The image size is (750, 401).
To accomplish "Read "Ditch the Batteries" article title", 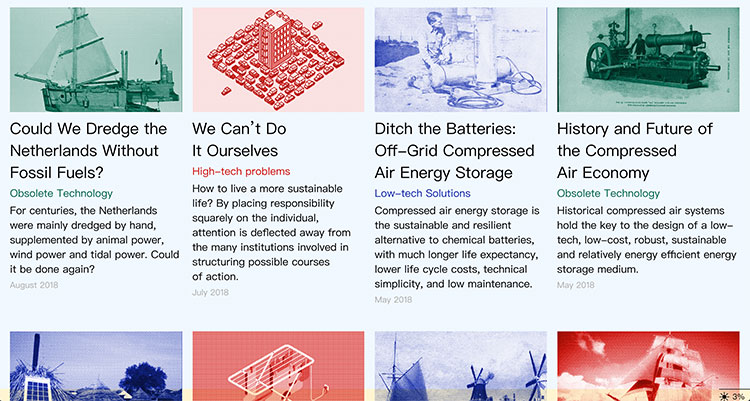I will 454,151.
